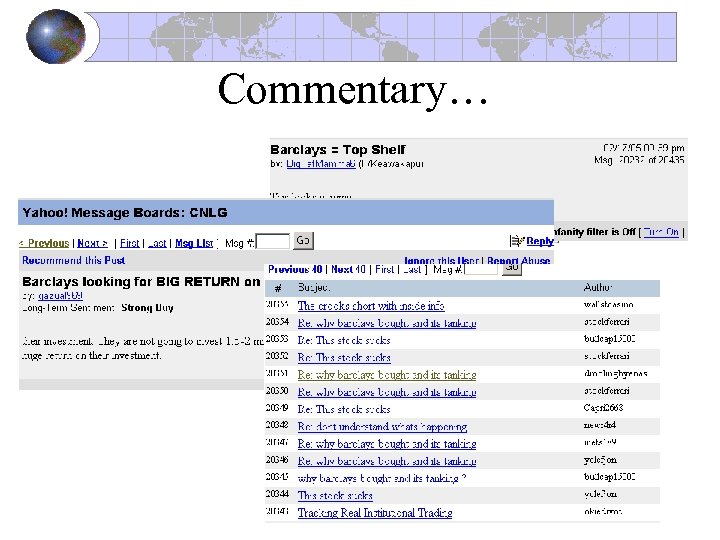Open message 20344 'This stock sucks'
Image resolution: width=720 pixels, height=540 pixels.
coord(335,495)
